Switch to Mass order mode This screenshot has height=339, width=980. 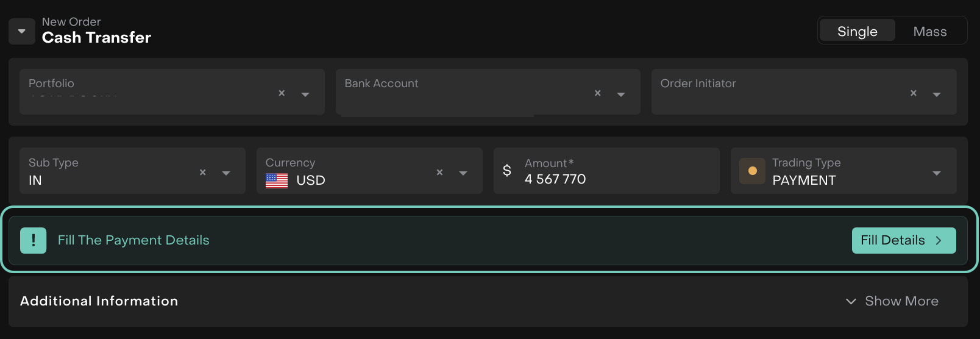pos(929,31)
